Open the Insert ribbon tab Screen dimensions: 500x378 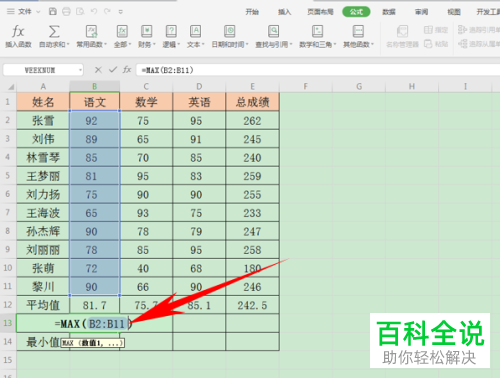coord(284,12)
